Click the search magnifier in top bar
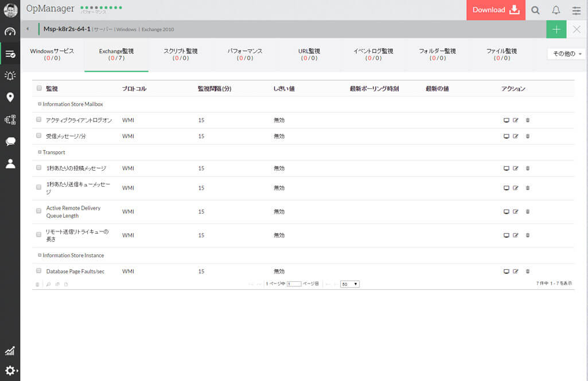 (535, 10)
